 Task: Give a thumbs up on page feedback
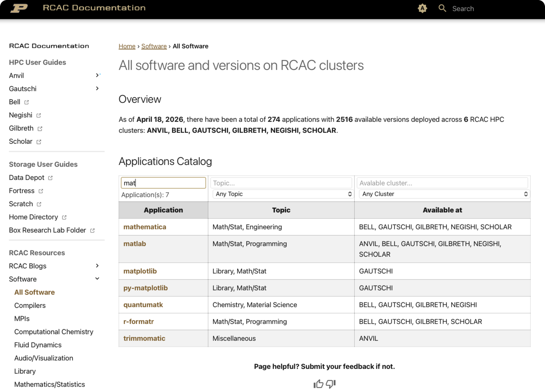click(x=318, y=384)
